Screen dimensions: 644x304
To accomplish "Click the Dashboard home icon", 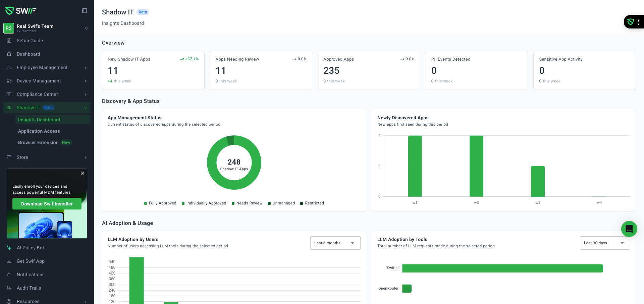I will coord(9,54).
